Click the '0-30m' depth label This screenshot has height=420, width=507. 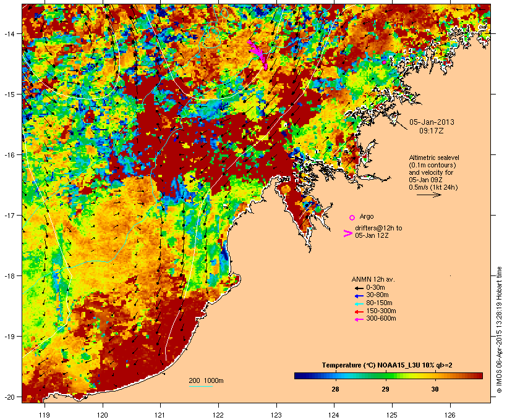tap(375, 288)
